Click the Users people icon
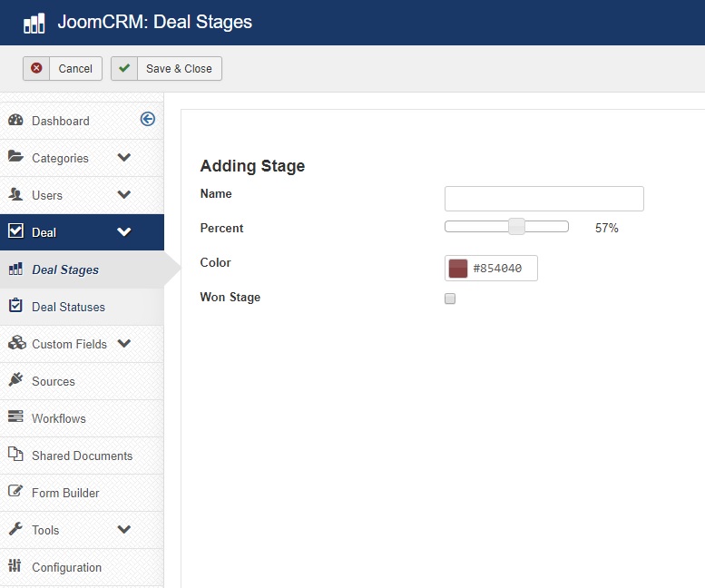Screen dimensions: 705x588 coord(15,194)
